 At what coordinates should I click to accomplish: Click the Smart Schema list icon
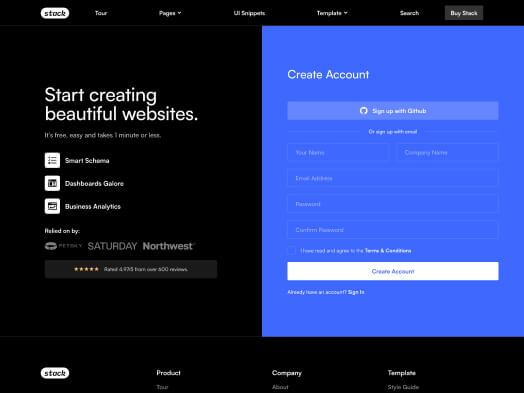[52, 160]
